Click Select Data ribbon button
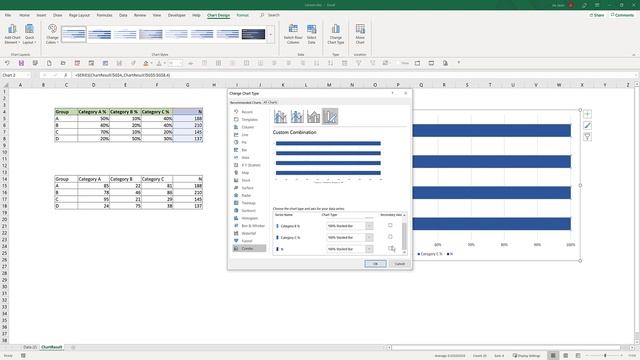640x360 pixels. coord(311,34)
